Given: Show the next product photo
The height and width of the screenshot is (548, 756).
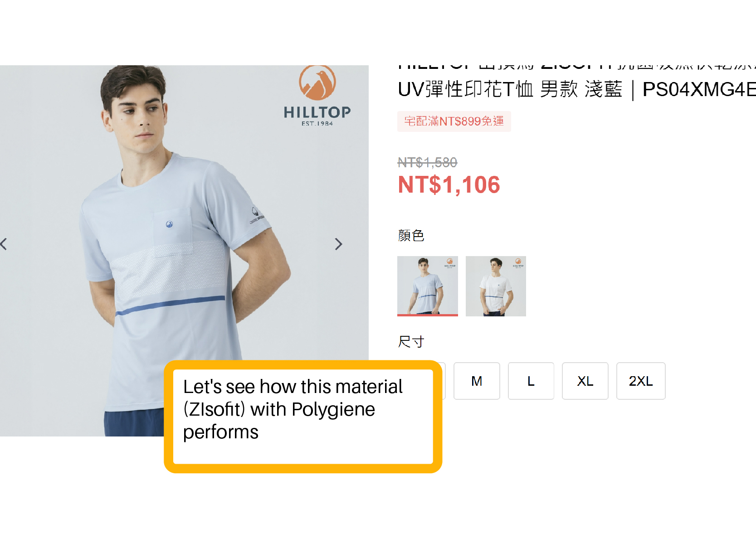Looking at the screenshot, I should (338, 244).
